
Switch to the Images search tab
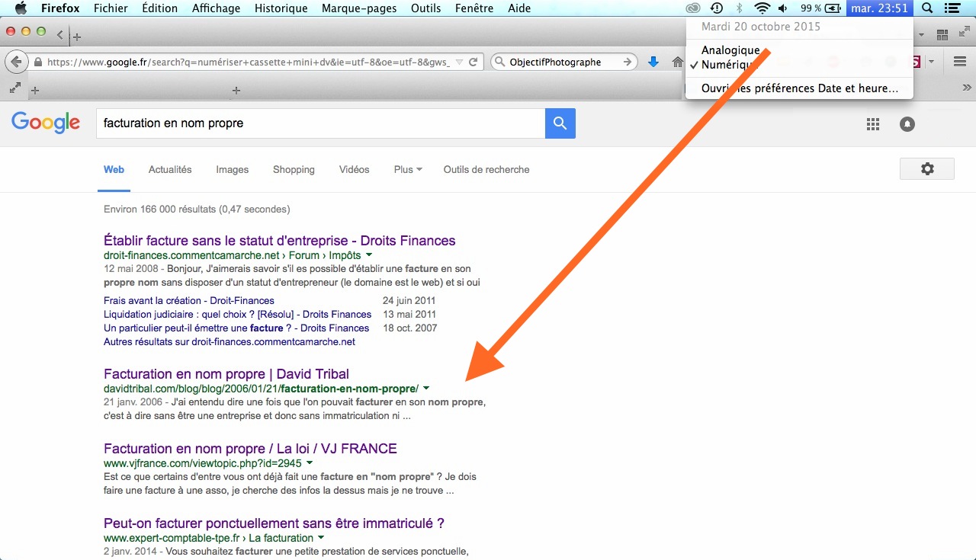click(x=232, y=169)
